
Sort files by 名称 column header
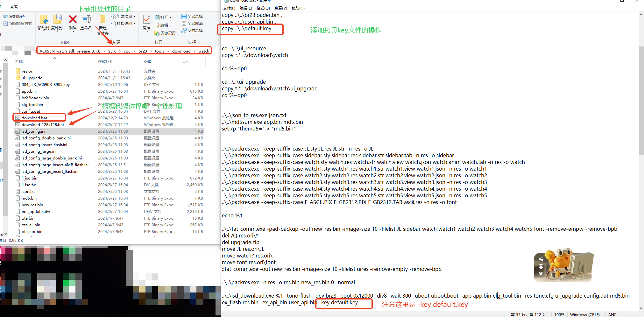point(19,61)
